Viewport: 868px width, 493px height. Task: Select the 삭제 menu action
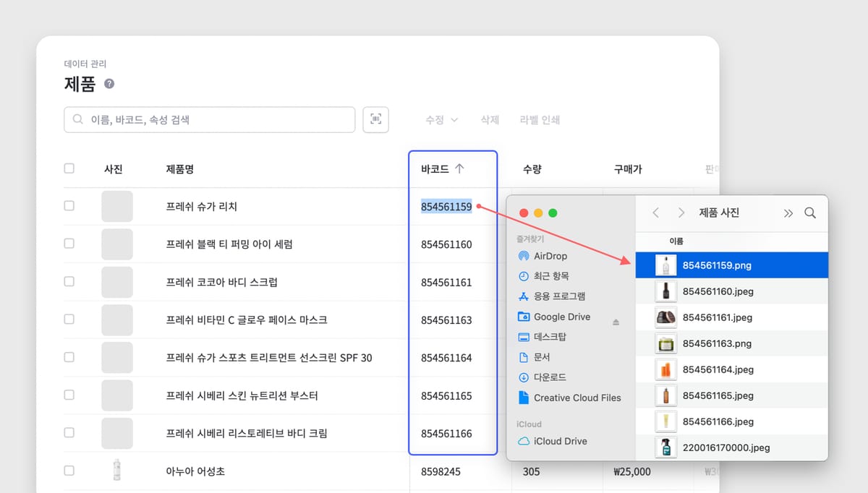pos(489,120)
